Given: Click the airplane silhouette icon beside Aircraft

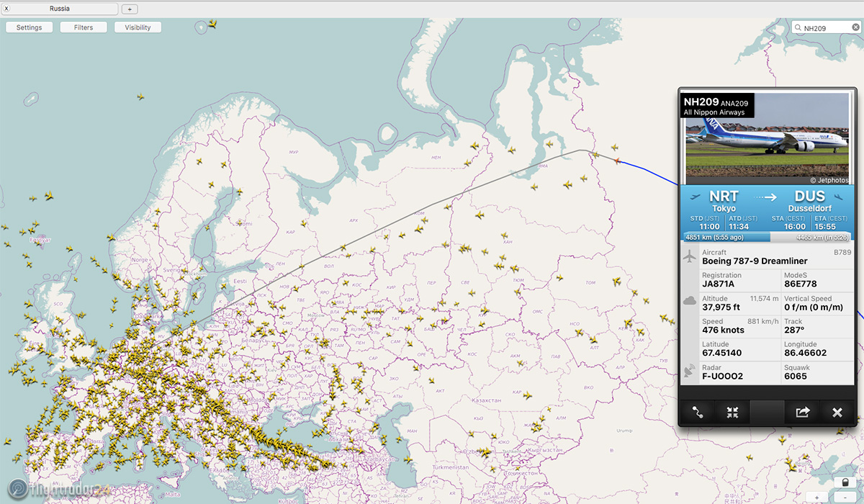Looking at the screenshot, I should click(690, 256).
